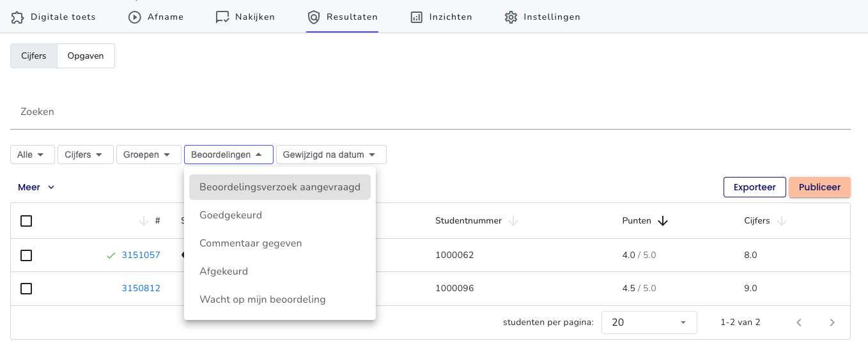Go to the Afname tab
The height and width of the screenshot is (357, 868).
point(156,17)
